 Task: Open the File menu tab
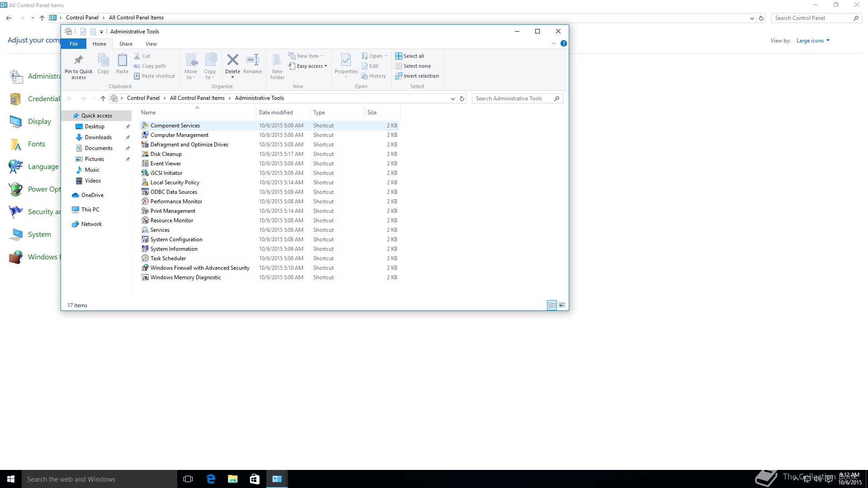click(x=74, y=44)
